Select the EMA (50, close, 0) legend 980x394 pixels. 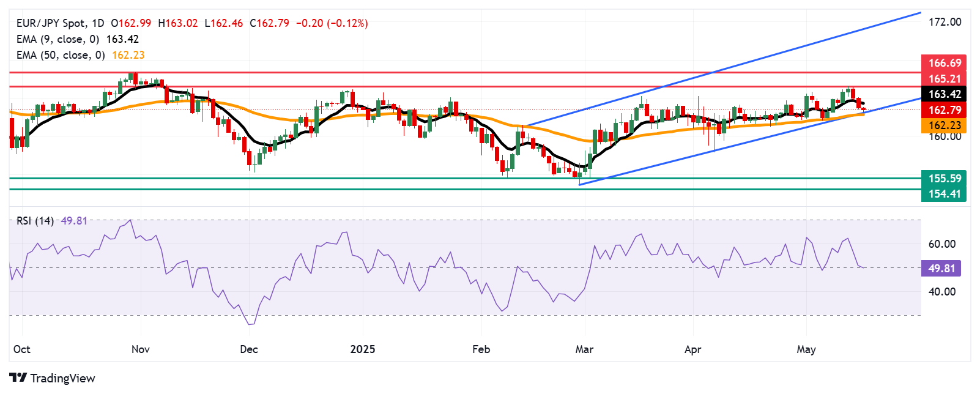[x=61, y=55]
